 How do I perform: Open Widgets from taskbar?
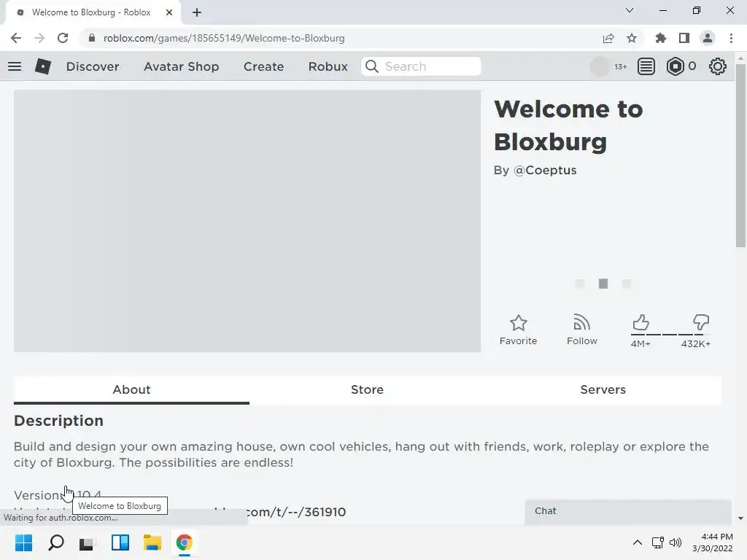pyautogui.click(x=120, y=542)
